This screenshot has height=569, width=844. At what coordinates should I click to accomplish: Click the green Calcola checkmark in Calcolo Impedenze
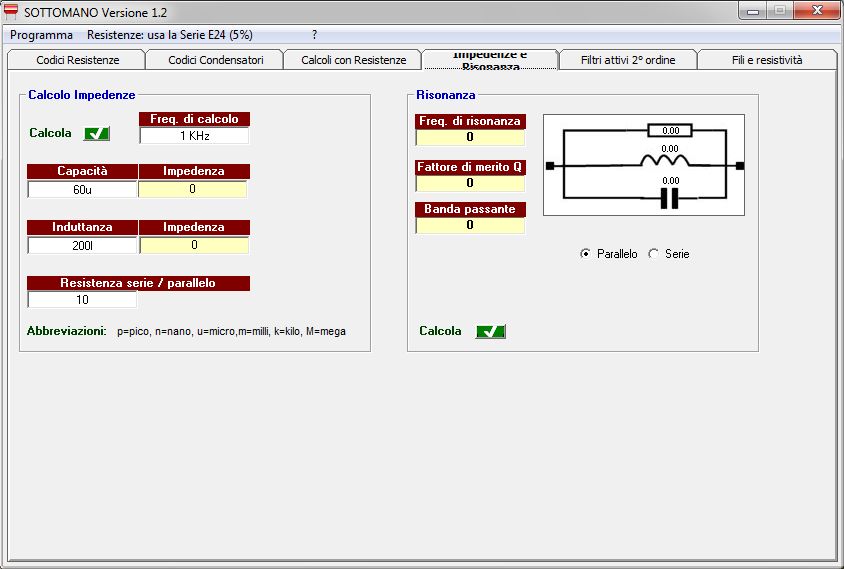(x=96, y=133)
